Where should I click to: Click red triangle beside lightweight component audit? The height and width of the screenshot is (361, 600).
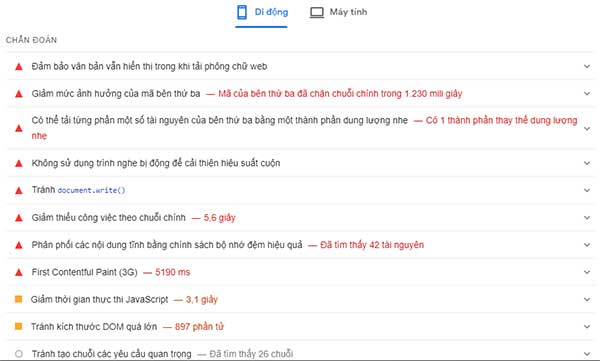(x=18, y=128)
